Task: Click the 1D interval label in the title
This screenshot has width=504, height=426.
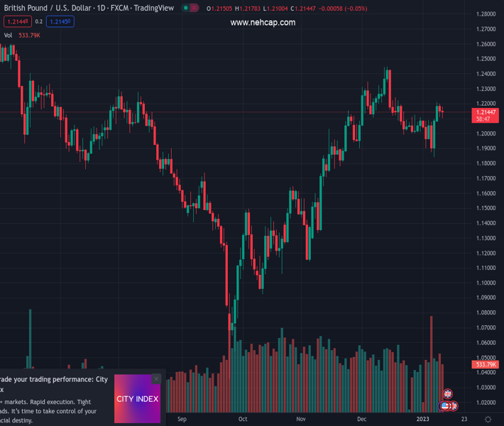Action: [x=101, y=9]
